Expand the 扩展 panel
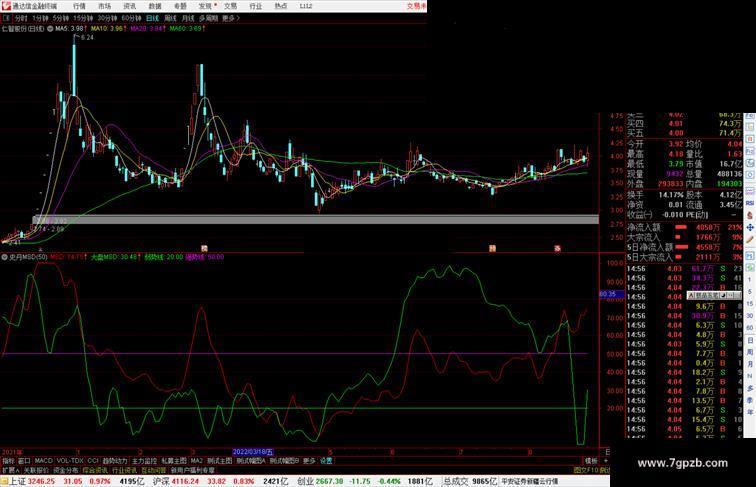The width and height of the screenshot is (756, 487). [x=10, y=470]
